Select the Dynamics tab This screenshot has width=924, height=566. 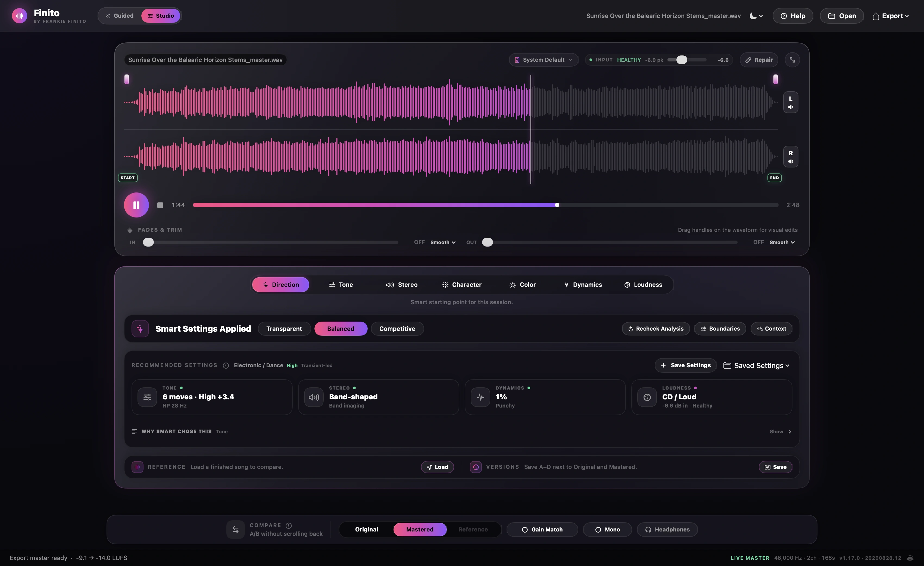[583, 285]
